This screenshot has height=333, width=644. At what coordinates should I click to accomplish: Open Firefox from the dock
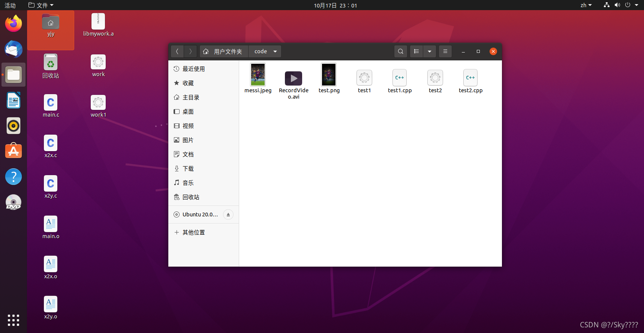[13, 24]
